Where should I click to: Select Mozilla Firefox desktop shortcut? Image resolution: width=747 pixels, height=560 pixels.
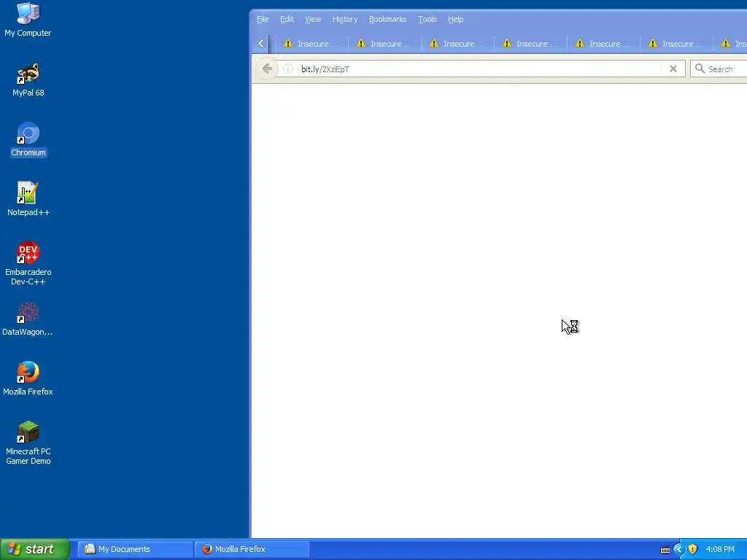coord(28,378)
